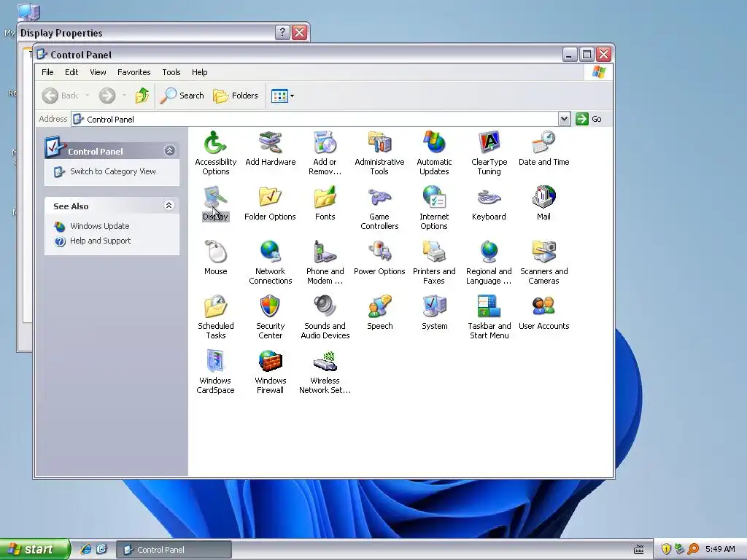Click the Search toolbar button

(182, 96)
